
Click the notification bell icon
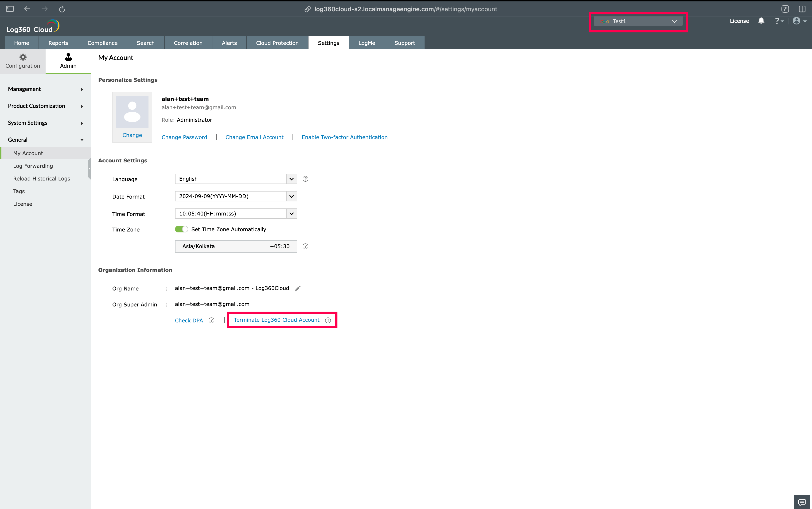pyautogui.click(x=761, y=21)
